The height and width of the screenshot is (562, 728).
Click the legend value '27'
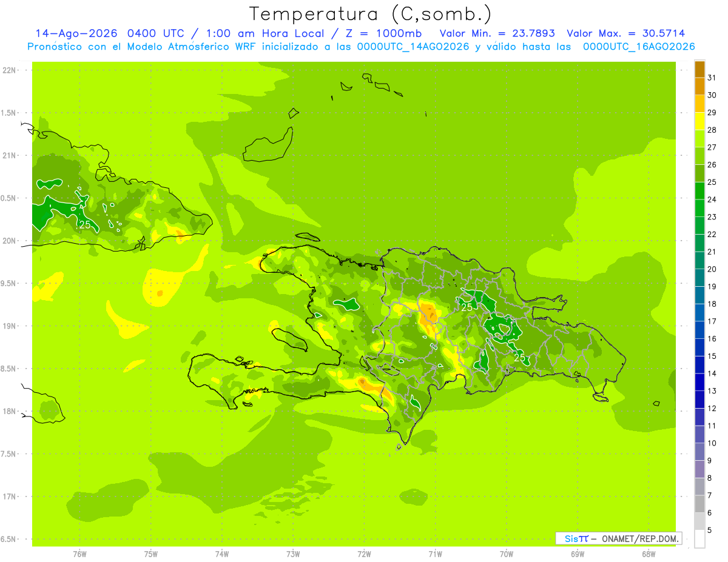point(712,147)
